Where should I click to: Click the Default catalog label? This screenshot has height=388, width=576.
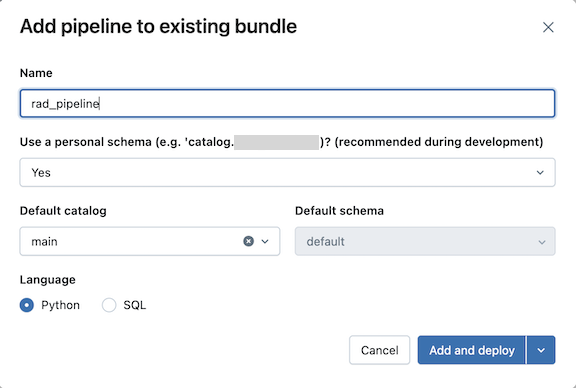(x=63, y=211)
